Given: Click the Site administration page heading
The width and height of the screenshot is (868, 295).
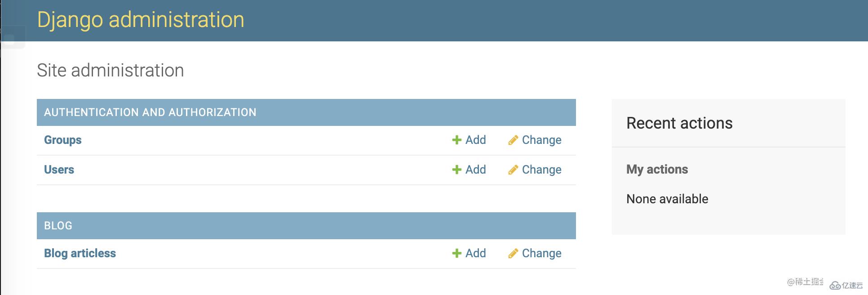Looking at the screenshot, I should [111, 71].
